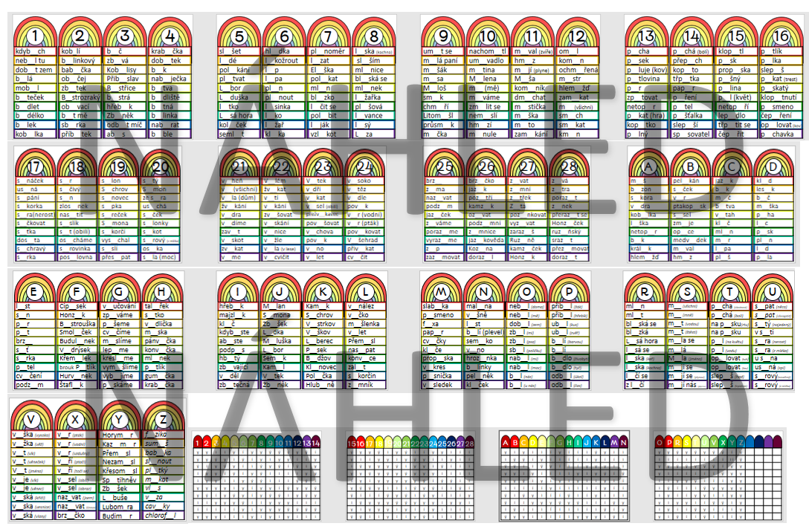Click red tab O on fourth answer grid

[660, 442]
